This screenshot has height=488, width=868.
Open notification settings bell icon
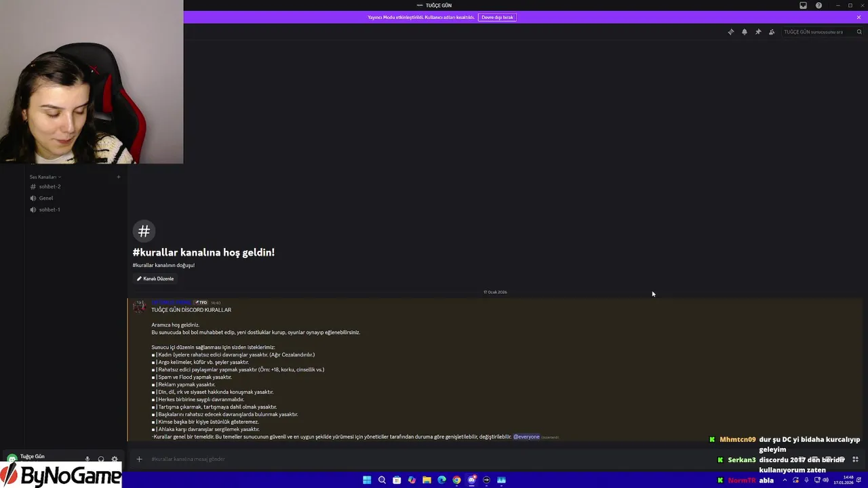745,32
